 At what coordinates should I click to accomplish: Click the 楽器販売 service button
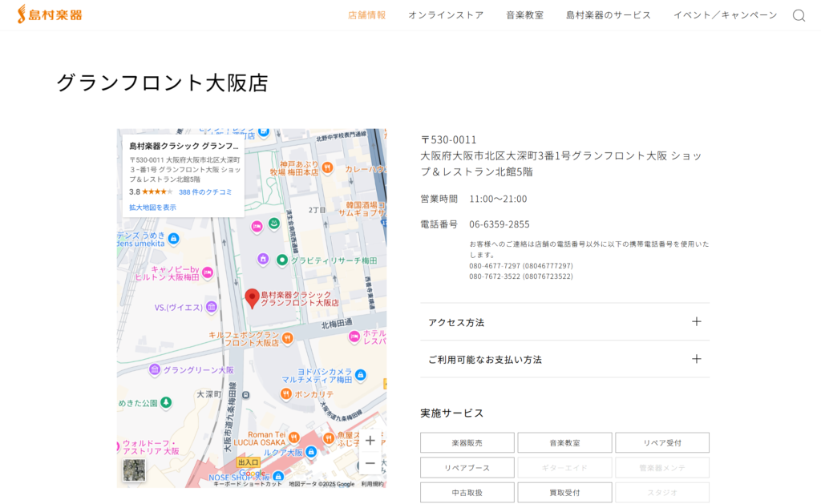pos(467,443)
